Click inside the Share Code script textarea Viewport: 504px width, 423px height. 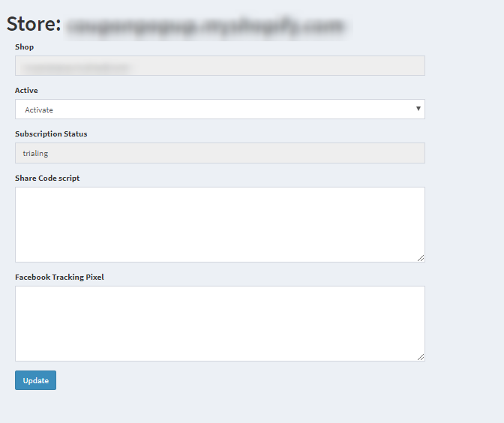click(x=220, y=225)
